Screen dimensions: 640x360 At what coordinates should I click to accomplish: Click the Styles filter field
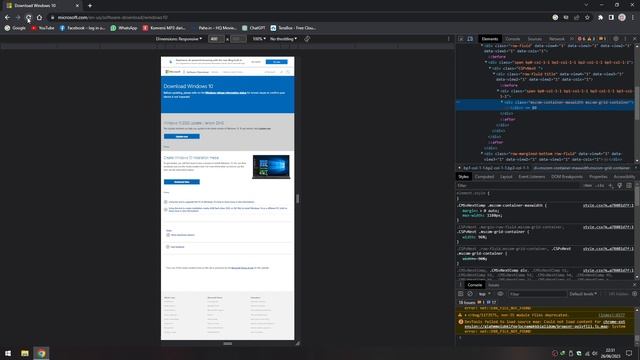pyautogui.click(x=518, y=186)
